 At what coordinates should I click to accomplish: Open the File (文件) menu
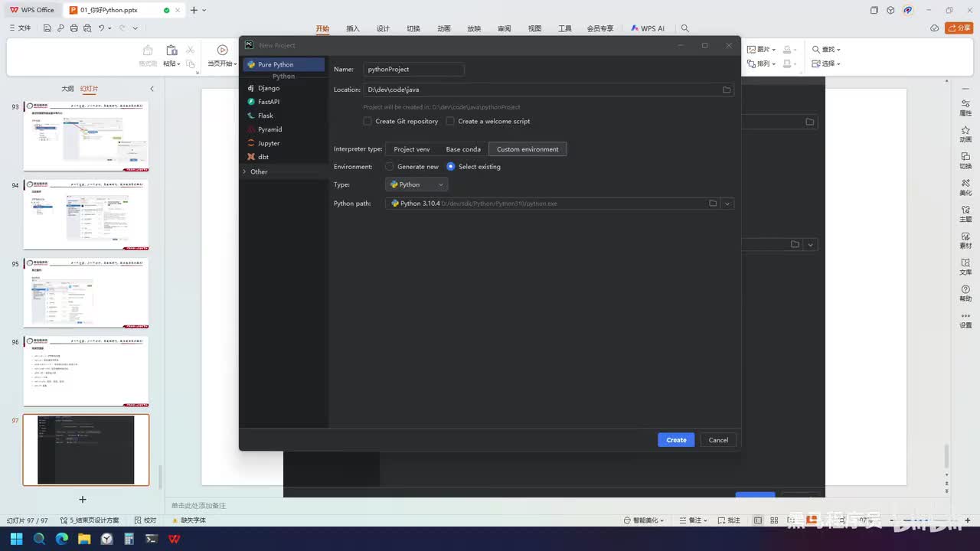point(19,28)
